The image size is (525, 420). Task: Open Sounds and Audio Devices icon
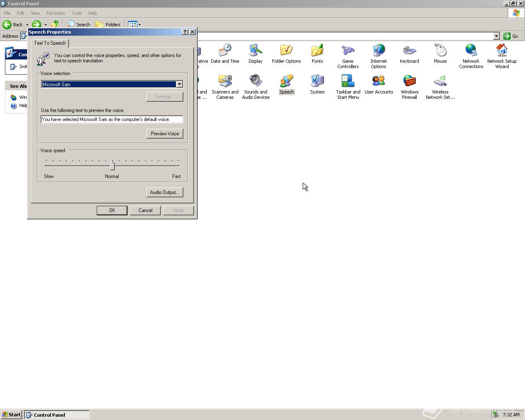(256, 87)
